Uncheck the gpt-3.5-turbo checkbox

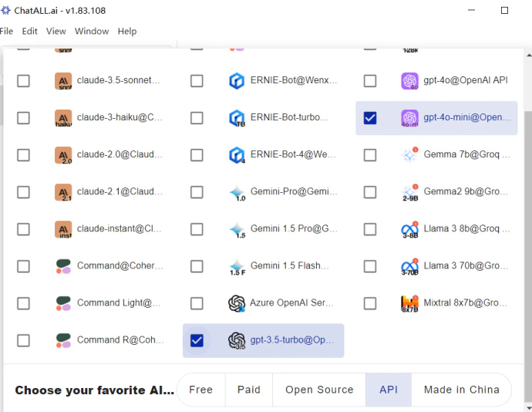click(197, 340)
